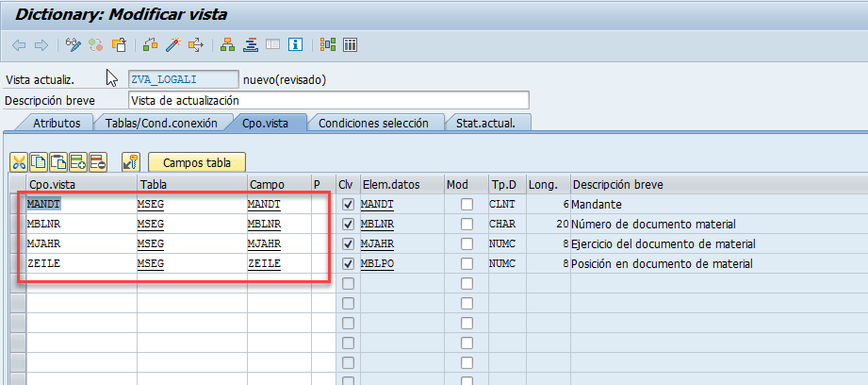Click MSEG table cell in the ZEILE row
868x385 pixels.
(192, 263)
